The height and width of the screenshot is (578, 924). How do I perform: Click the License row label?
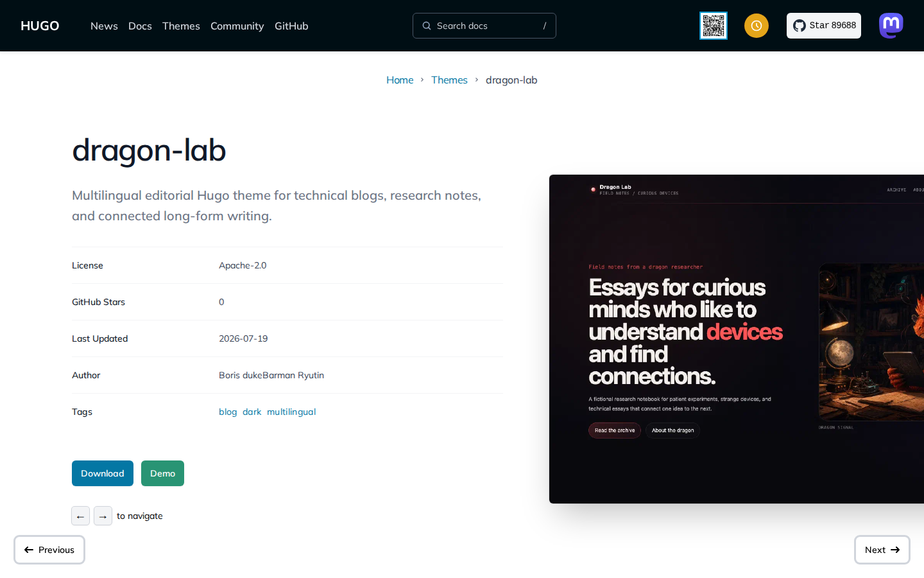(87, 265)
